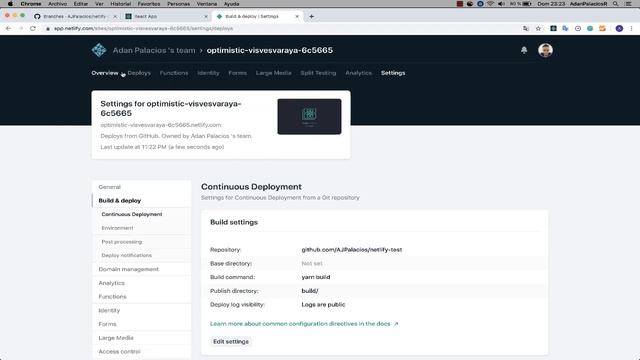640x360 pixels.
Task: Click the site lock icon in the address bar
Action: [x=48, y=29]
